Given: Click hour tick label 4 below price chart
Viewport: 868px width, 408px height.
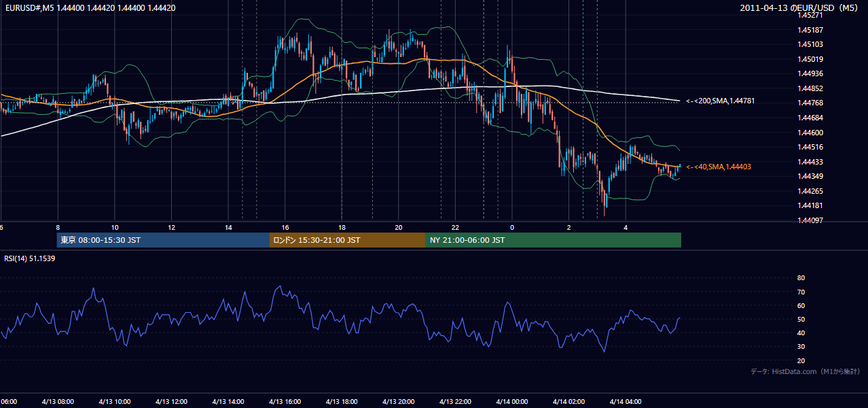Looking at the screenshot, I should point(626,227).
